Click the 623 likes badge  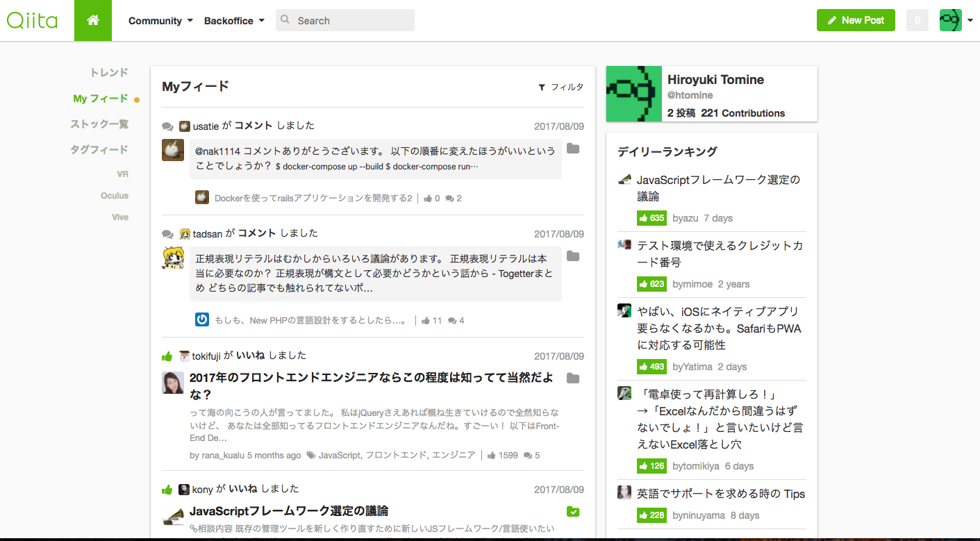651,284
